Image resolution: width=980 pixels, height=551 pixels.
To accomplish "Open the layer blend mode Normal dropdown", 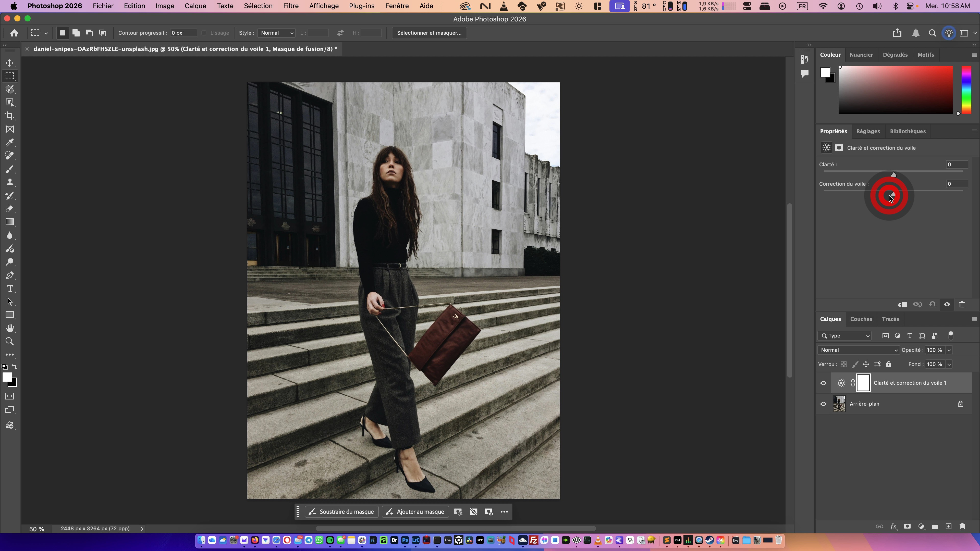I will 858,350.
